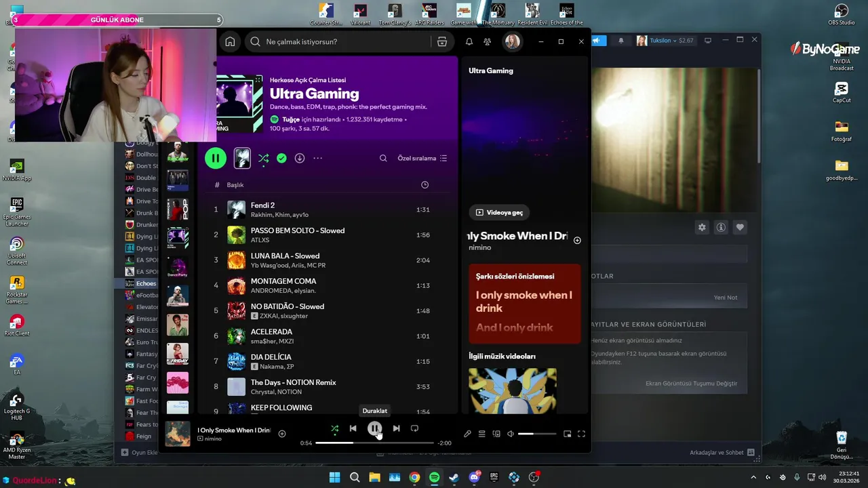868x488 pixels.
Task: Open the playlist three-dots more options
Action: pyautogui.click(x=317, y=158)
